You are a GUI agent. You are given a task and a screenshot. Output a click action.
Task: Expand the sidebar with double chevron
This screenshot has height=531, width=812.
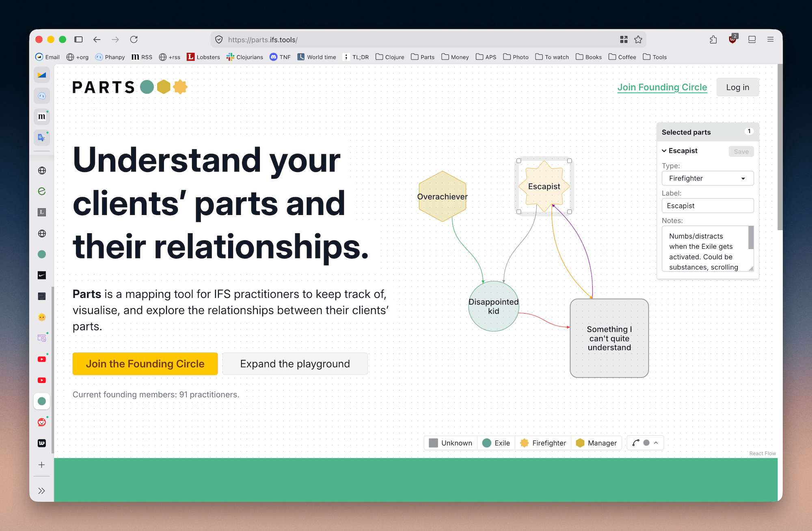42,491
